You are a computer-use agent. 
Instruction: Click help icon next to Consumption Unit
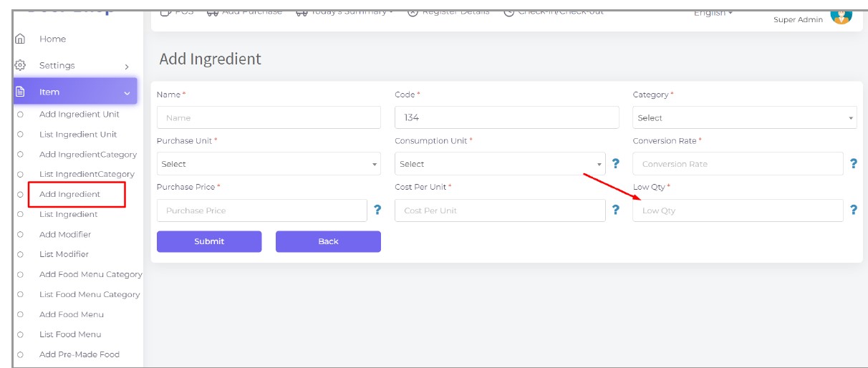pyautogui.click(x=615, y=164)
